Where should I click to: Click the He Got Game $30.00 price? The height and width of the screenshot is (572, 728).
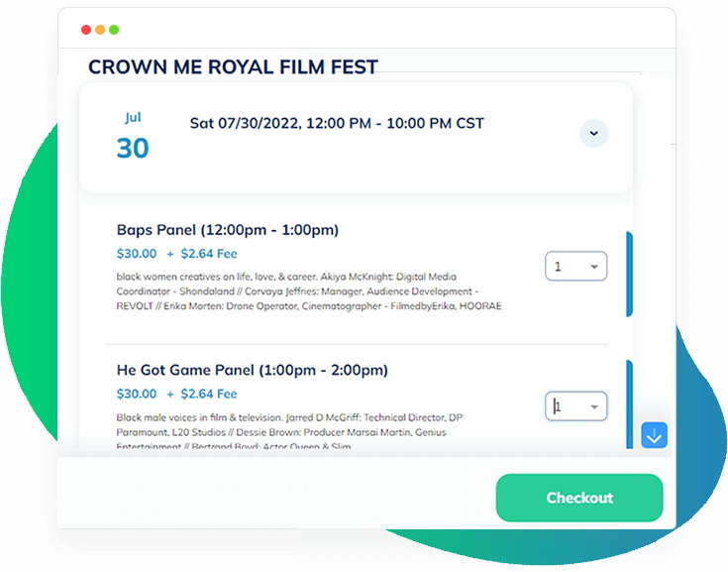click(x=137, y=394)
